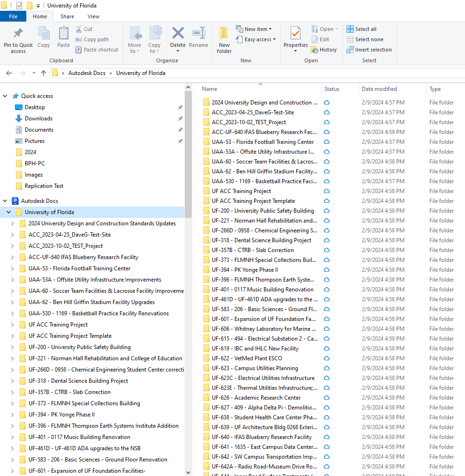Screen dimensions: 465x476
Task: Select Desktop in Quick access
Action: pos(35,107)
